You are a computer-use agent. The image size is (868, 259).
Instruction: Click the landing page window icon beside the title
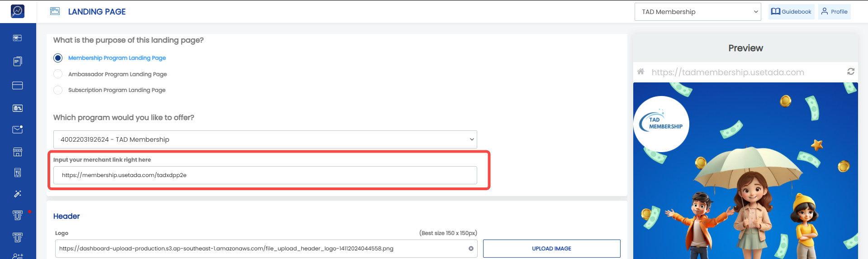click(55, 11)
